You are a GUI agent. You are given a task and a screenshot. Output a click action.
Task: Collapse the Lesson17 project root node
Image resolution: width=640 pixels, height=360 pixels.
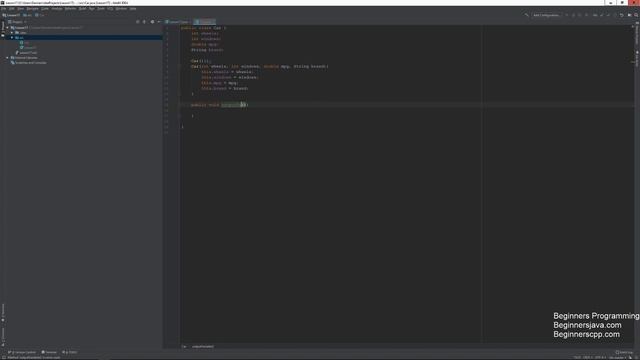coord(8,28)
